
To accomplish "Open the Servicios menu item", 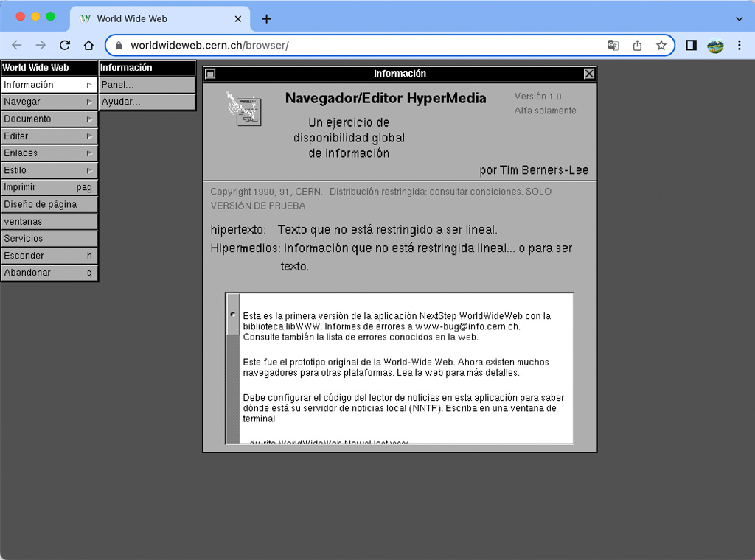I will point(49,239).
